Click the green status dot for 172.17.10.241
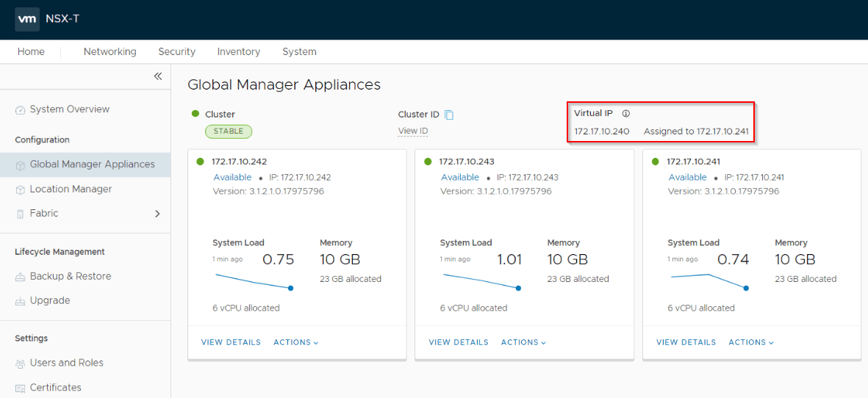 (x=656, y=162)
